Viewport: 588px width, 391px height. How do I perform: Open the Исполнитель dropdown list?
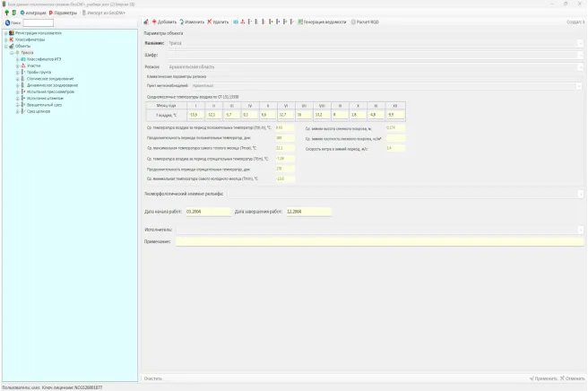(581, 230)
